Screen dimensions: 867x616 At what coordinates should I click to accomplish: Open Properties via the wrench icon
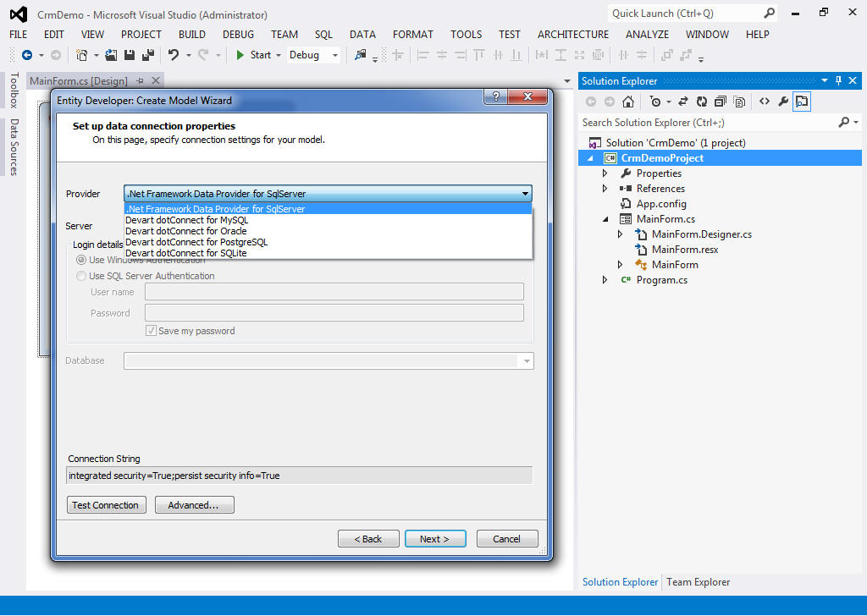(x=783, y=102)
